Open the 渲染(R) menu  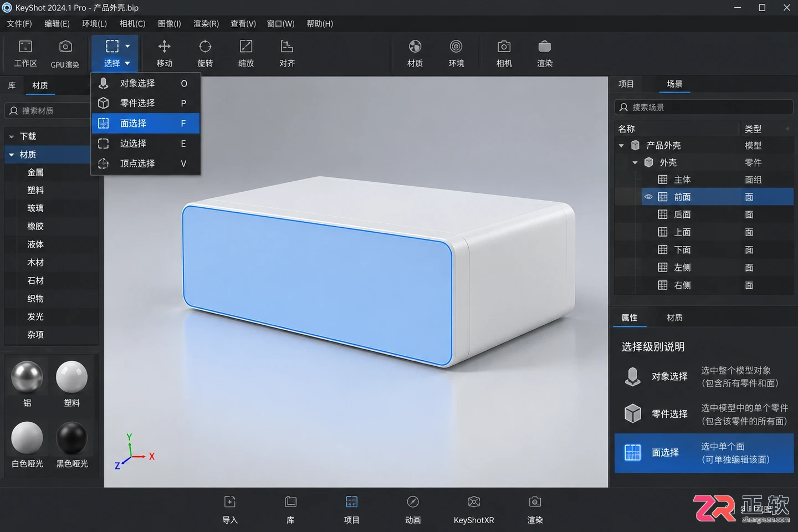(206, 24)
